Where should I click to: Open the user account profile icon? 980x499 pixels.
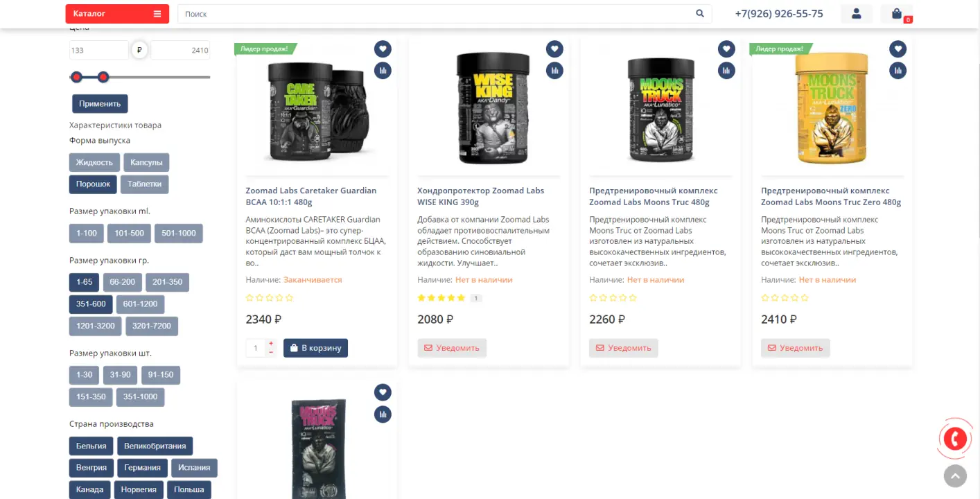tap(857, 14)
